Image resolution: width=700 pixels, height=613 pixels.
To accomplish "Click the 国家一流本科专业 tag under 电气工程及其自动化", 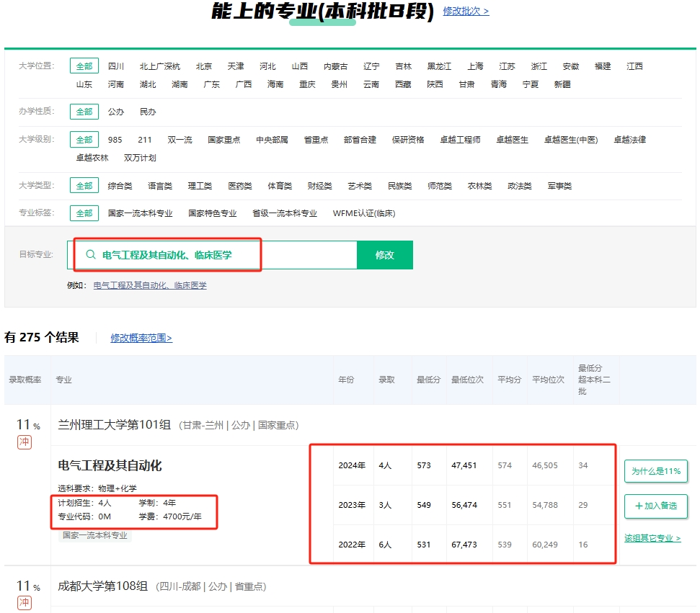I will click(x=94, y=535).
